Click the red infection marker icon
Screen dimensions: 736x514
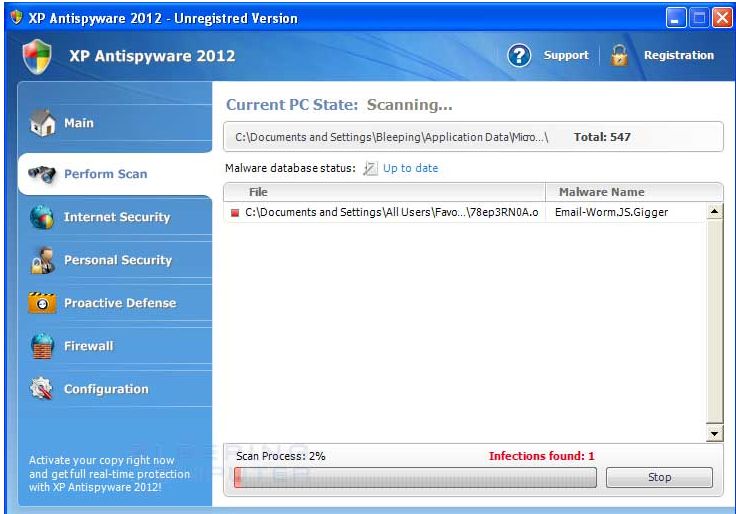[235, 213]
